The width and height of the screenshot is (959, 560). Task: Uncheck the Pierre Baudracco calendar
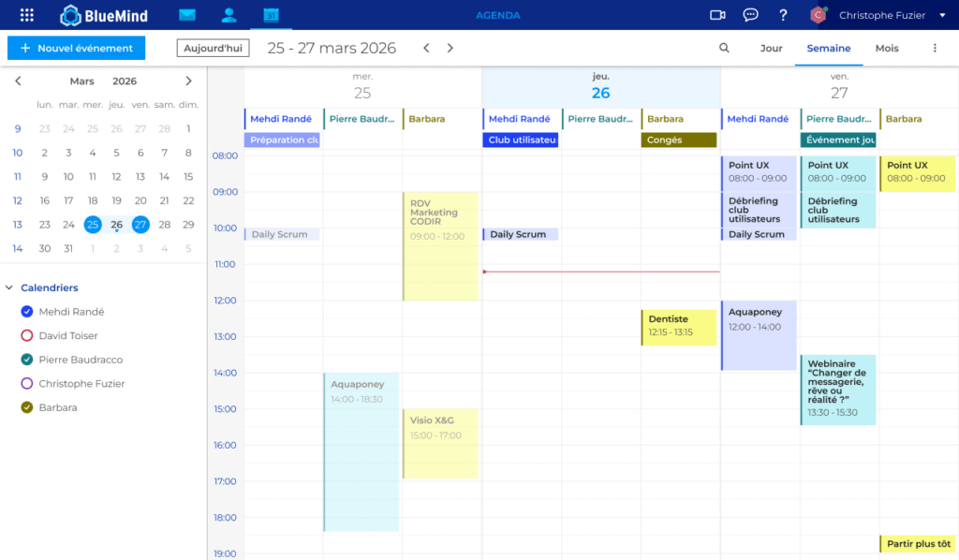tap(26, 359)
